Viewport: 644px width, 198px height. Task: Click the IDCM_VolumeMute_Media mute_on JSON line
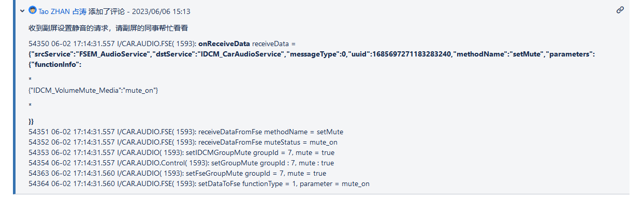point(93,91)
